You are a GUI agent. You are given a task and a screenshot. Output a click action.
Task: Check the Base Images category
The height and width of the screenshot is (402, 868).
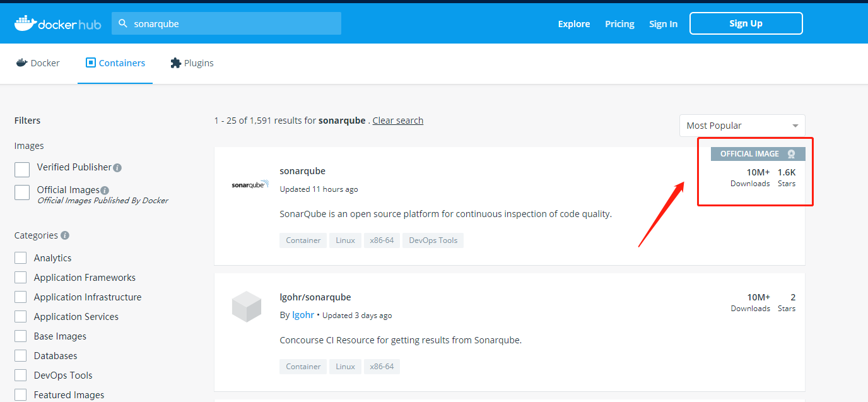click(21, 336)
